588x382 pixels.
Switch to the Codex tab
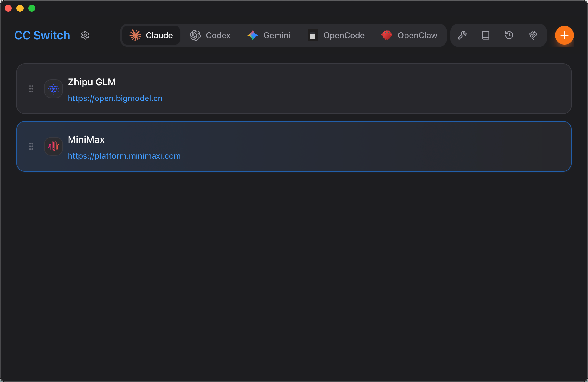[210, 35]
